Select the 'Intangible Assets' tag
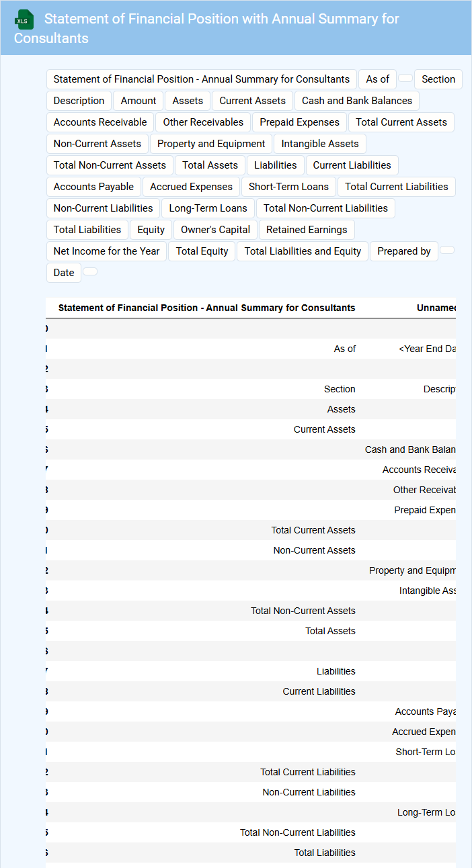 [319, 144]
